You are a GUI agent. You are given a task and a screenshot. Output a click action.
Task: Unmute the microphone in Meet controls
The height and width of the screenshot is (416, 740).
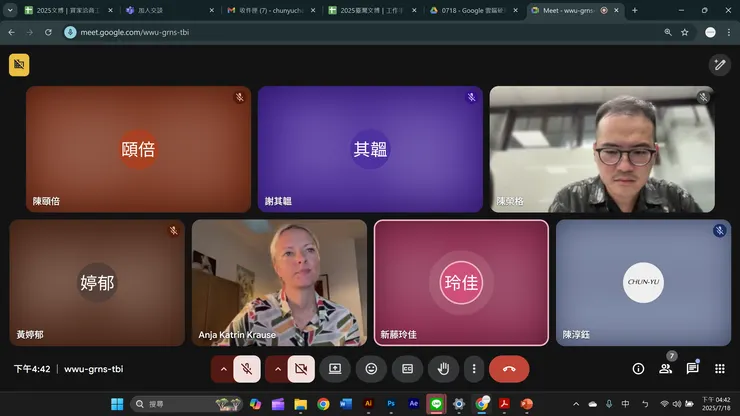[247, 369]
